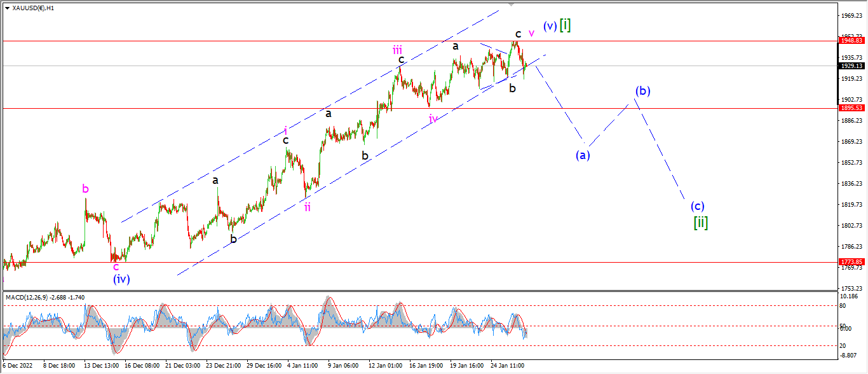Click the green [ii] wave label
The height and width of the screenshot is (374, 868).
pyautogui.click(x=701, y=223)
